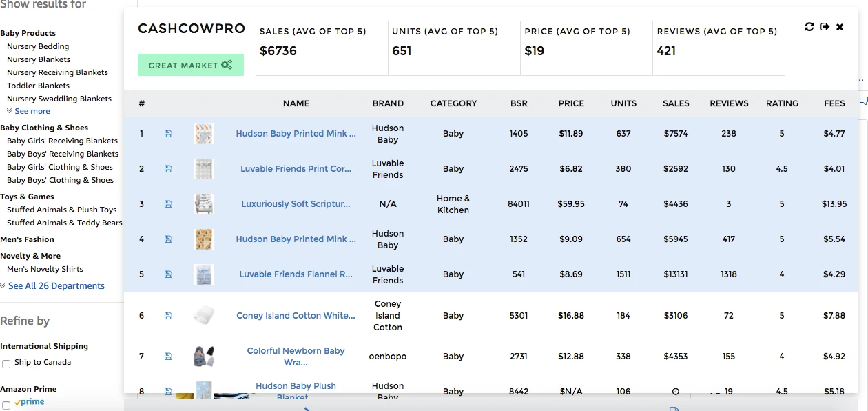Open Luvable Friends Print Cor... link
The width and height of the screenshot is (868, 411).
tap(296, 169)
